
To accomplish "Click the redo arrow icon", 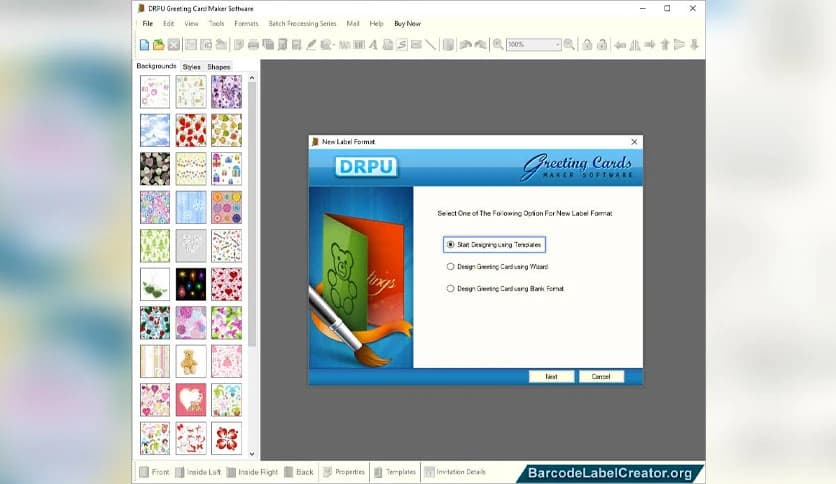I will click(480, 45).
